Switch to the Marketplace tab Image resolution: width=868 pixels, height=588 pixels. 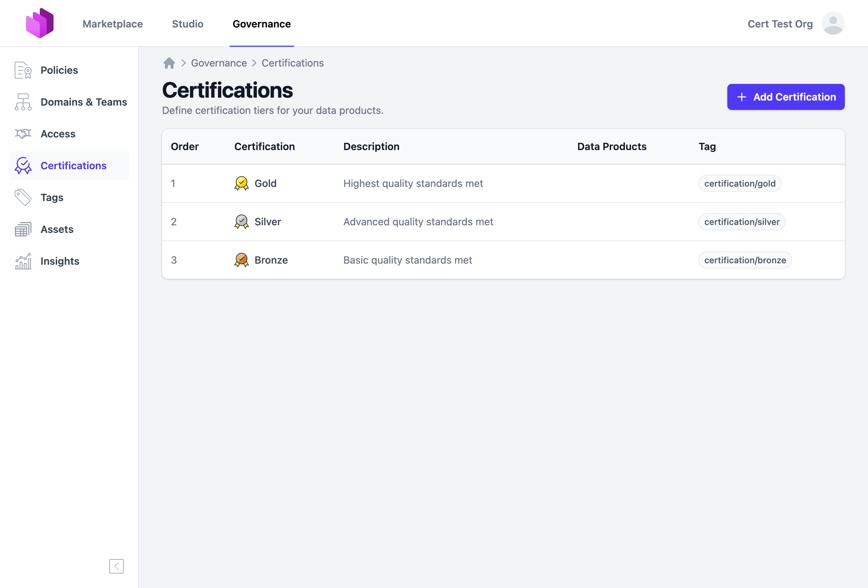(113, 24)
